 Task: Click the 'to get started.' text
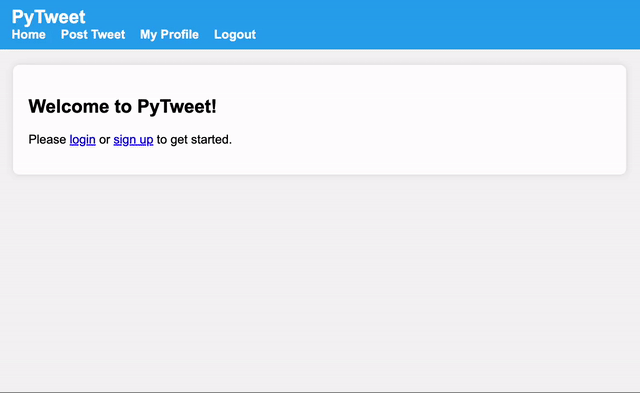(x=194, y=140)
